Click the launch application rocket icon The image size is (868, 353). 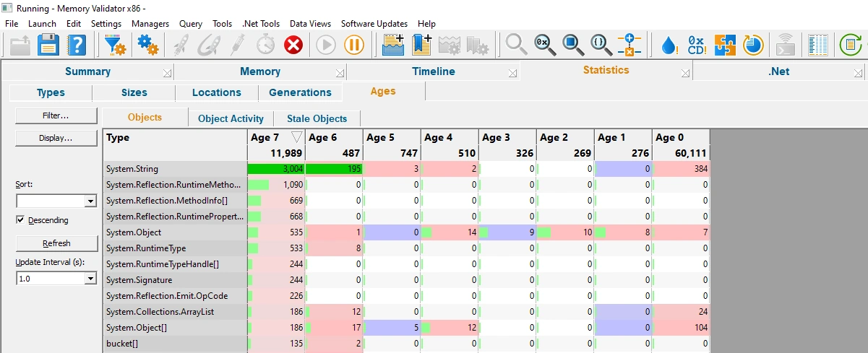(181, 45)
